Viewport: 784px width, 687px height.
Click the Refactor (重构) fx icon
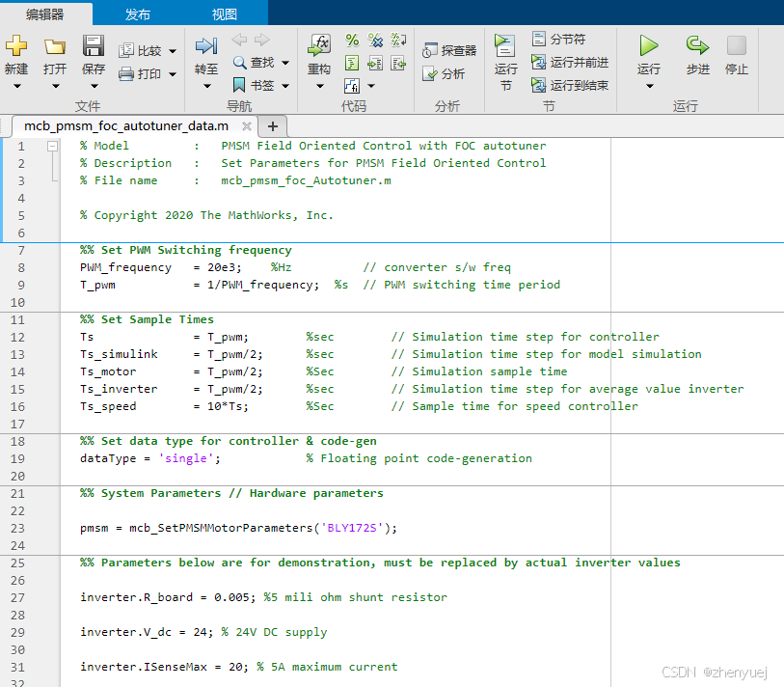(x=319, y=45)
